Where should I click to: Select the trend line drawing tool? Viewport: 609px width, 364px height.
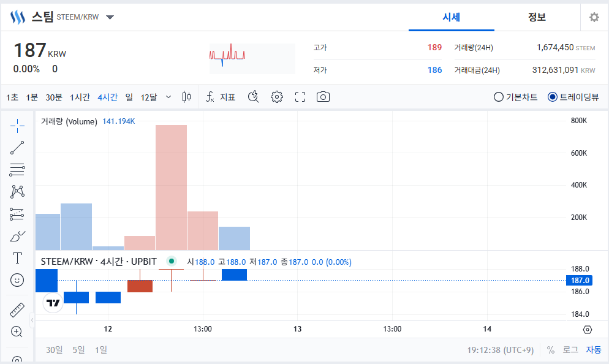[17, 148]
